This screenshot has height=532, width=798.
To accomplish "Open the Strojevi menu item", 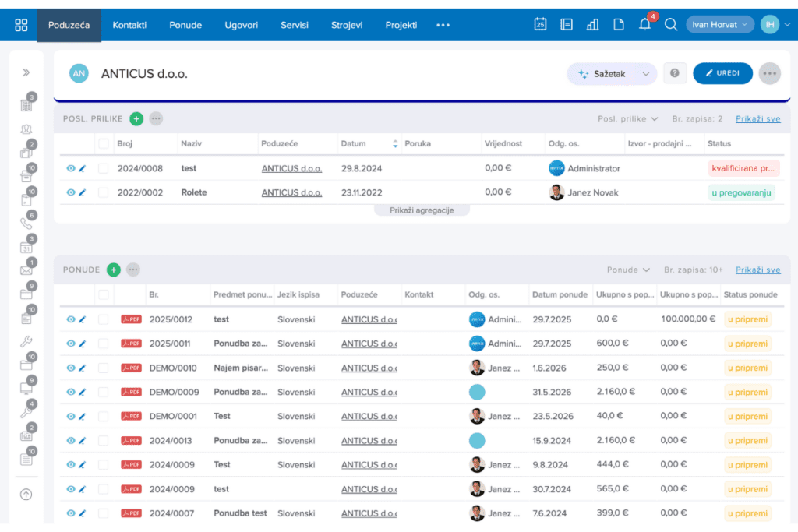I will pos(347,25).
